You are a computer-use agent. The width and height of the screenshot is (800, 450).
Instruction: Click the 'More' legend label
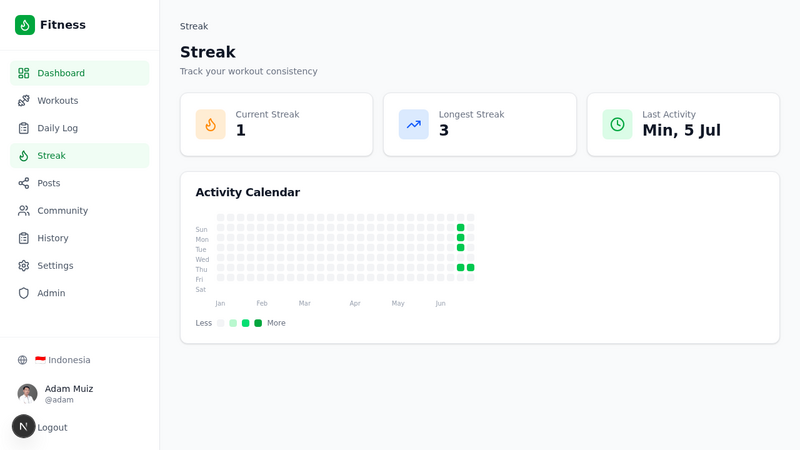coord(276,323)
